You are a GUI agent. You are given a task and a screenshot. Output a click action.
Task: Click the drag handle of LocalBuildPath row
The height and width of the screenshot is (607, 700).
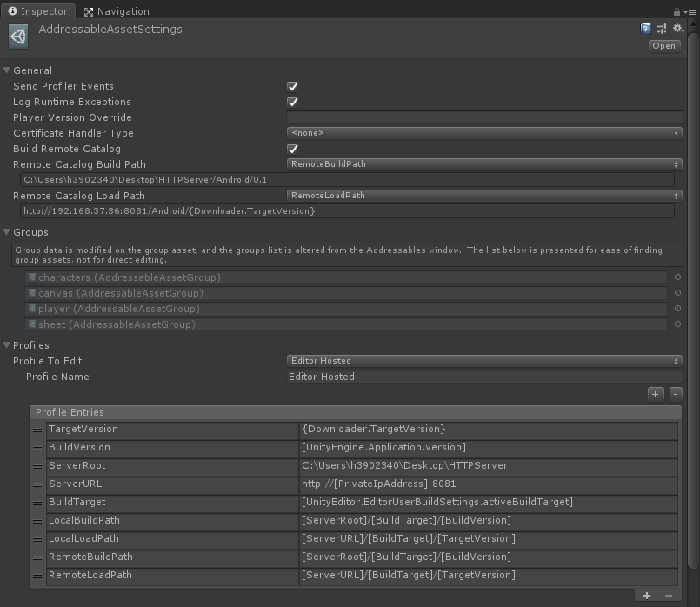37,522
